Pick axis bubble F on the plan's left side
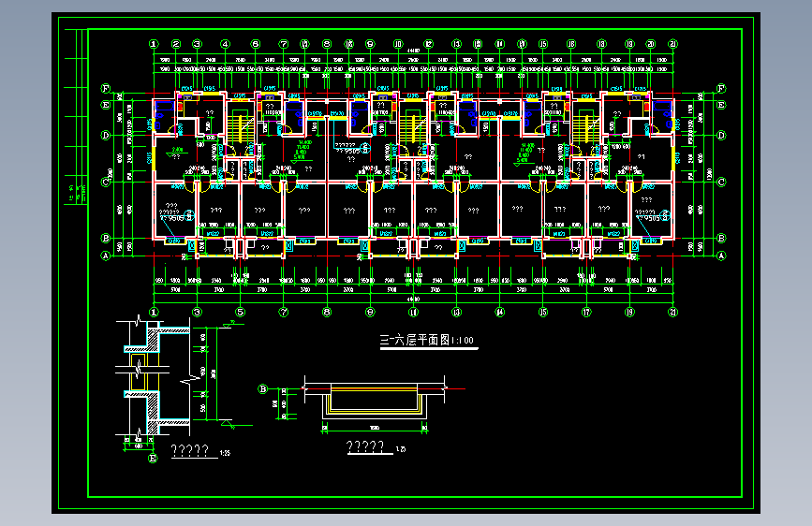The height and width of the screenshot is (526, 812). [106, 89]
